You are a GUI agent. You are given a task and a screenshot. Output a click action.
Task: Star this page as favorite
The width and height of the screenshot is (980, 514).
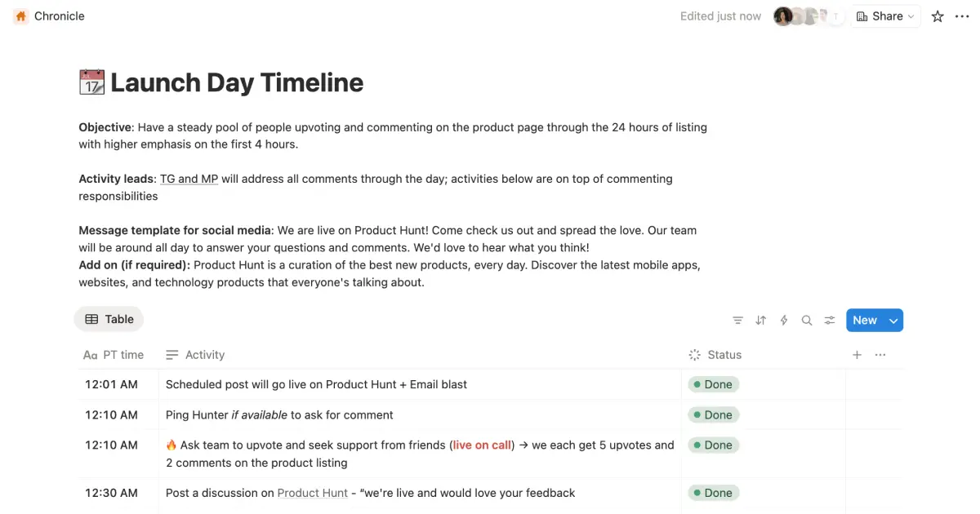point(938,16)
